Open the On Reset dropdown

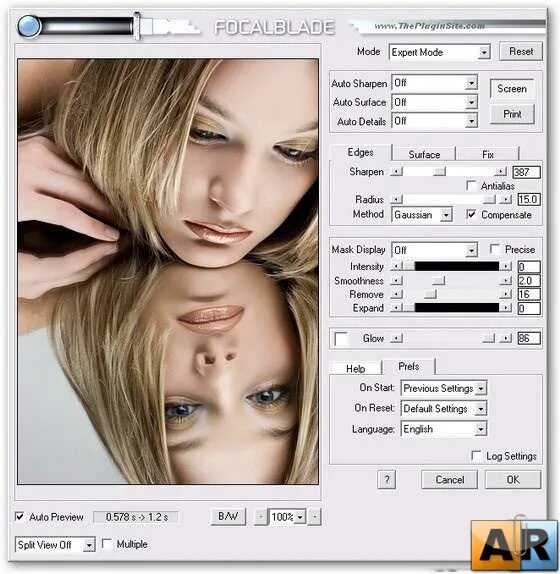tap(444, 409)
